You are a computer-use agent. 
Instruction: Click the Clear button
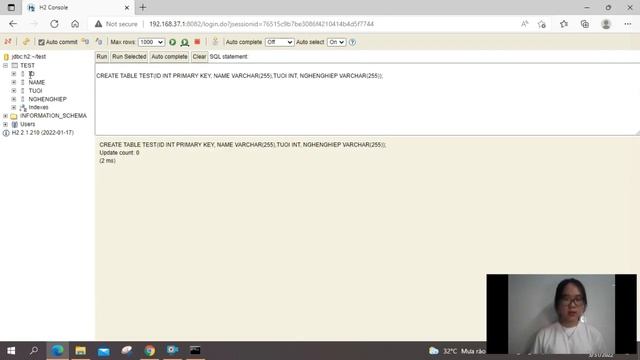199,57
